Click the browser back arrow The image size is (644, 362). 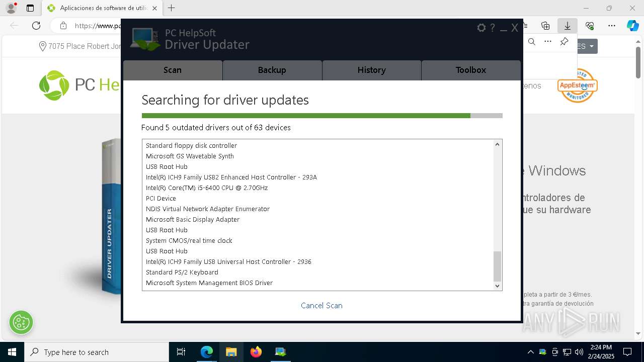click(14, 26)
